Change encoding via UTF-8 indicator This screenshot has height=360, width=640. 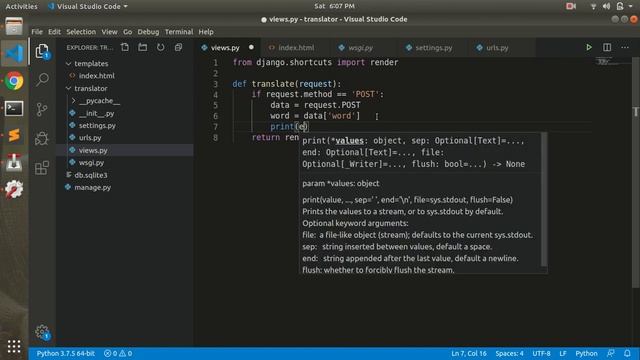point(541,353)
